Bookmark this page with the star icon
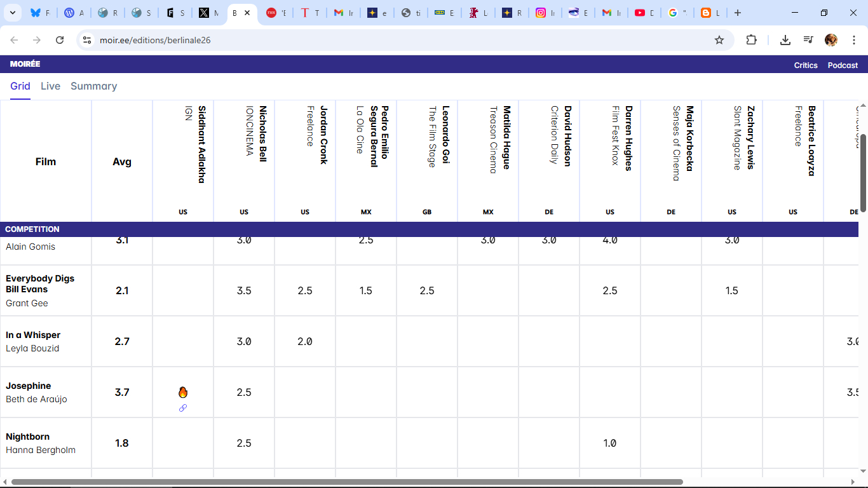 tap(719, 40)
